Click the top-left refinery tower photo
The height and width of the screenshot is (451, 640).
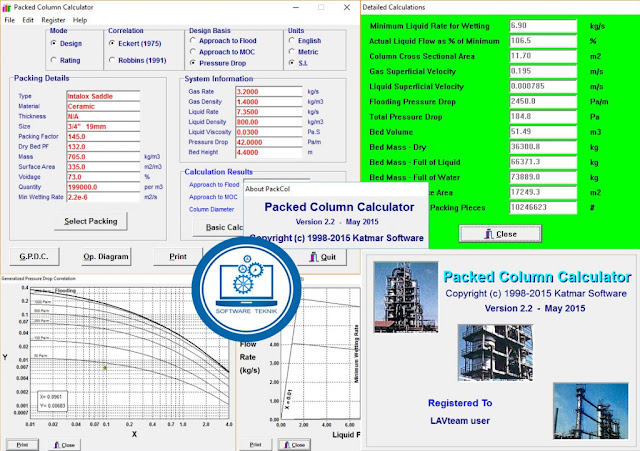406,297
